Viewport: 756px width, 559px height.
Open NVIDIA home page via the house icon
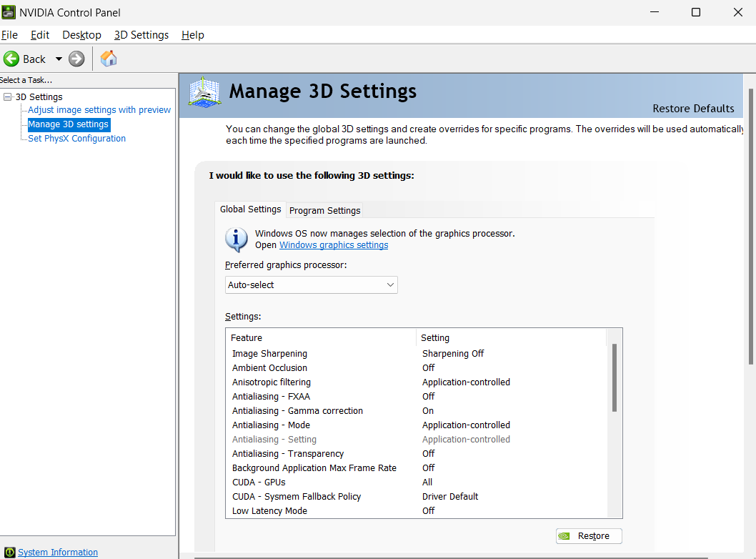[108, 59]
